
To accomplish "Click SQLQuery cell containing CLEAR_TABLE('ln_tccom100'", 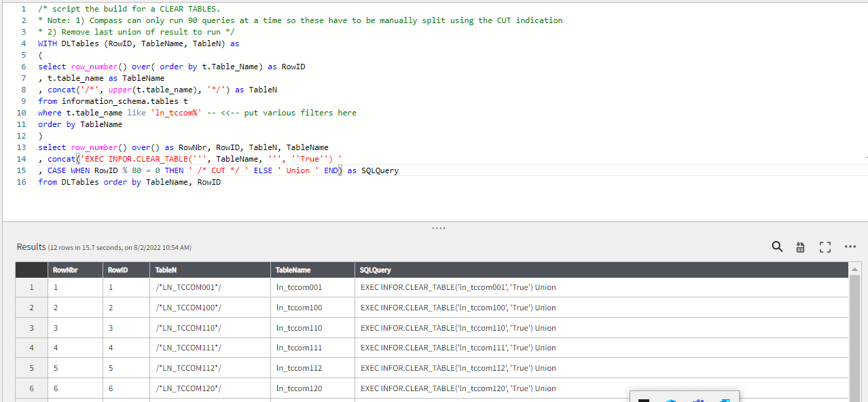I will [602, 308].
